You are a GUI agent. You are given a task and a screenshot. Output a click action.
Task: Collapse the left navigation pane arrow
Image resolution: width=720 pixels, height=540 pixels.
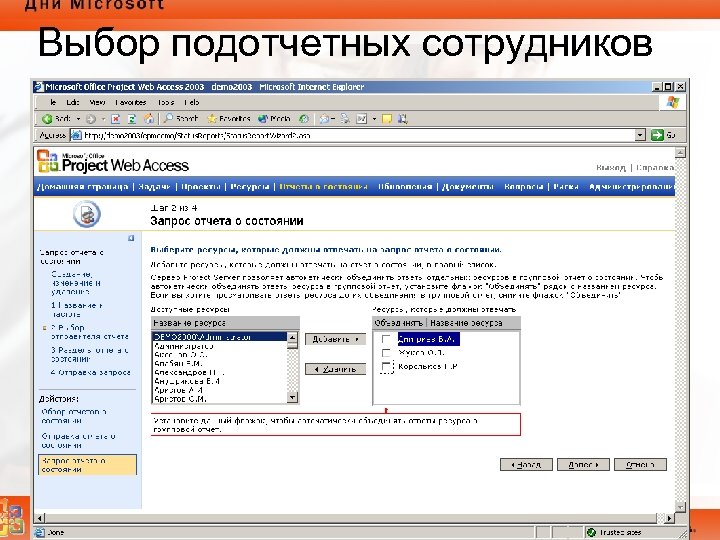[x=131, y=238]
